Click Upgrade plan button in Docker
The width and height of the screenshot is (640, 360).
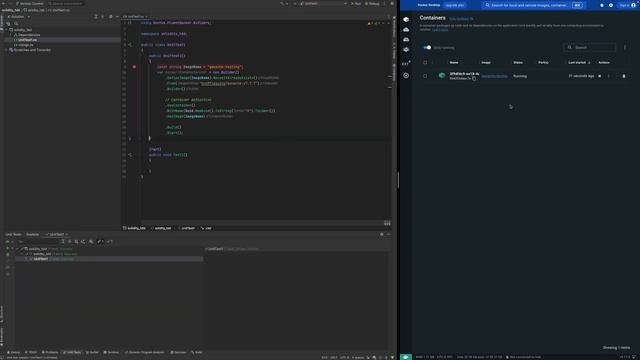(455, 5)
